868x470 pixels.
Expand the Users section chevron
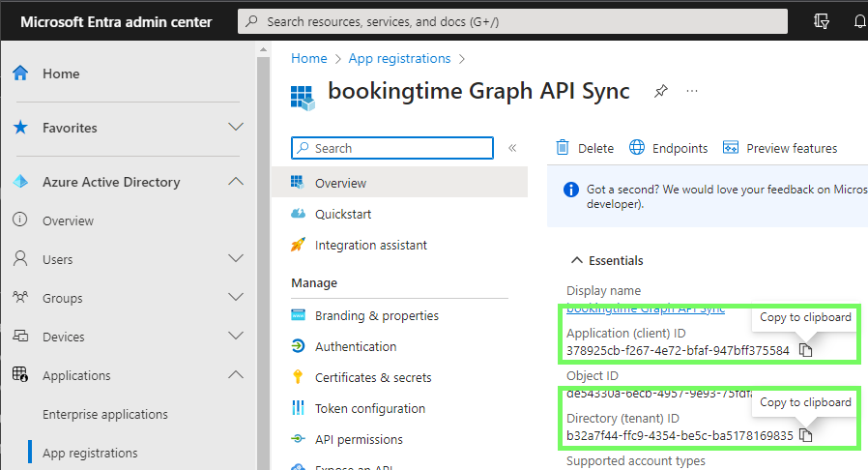click(x=236, y=258)
